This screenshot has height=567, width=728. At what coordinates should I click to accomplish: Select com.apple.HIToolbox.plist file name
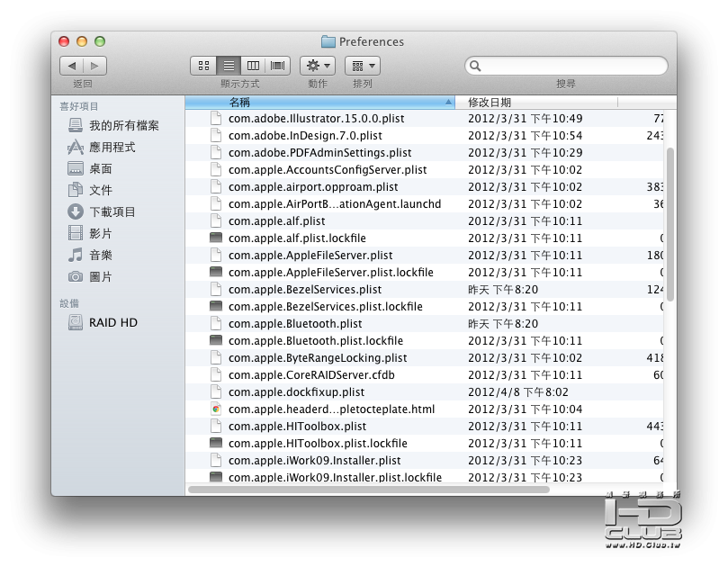[298, 426]
